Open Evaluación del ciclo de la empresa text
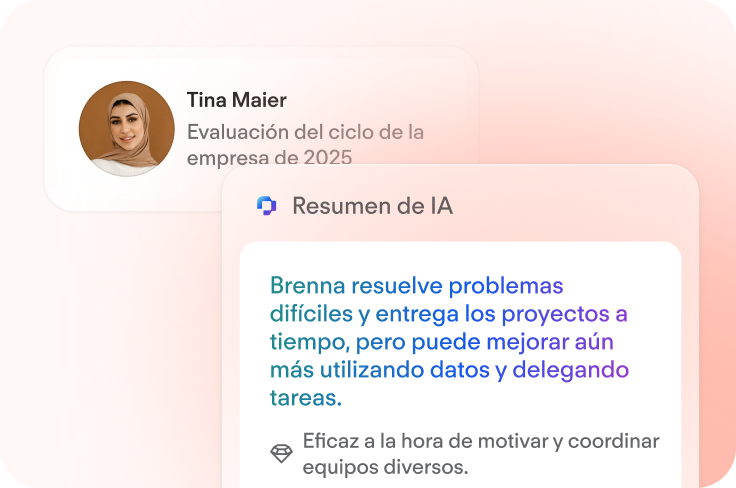The width and height of the screenshot is (736, 488). [x=305, y=145]
